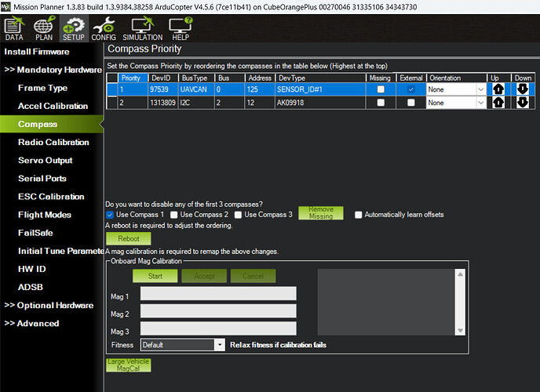This screenshot has width=540, height=392.
Task: Open the PLAN flight planner screen
Action: click(x=44, y=29)
